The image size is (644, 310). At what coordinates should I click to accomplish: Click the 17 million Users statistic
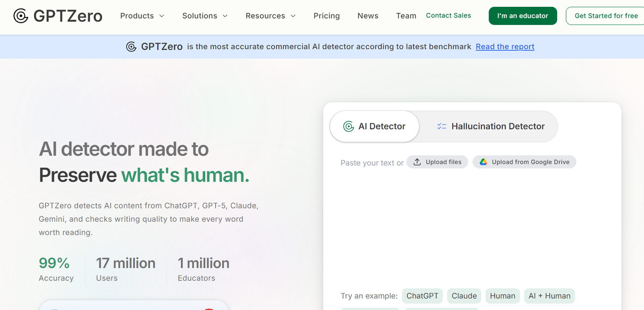126,269
